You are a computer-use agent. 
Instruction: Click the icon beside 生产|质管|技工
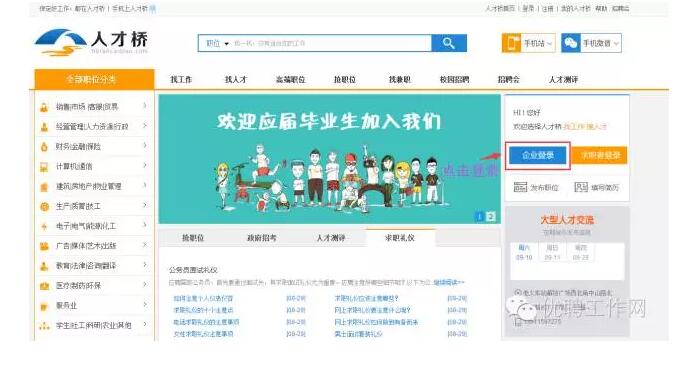coord(44,206)
